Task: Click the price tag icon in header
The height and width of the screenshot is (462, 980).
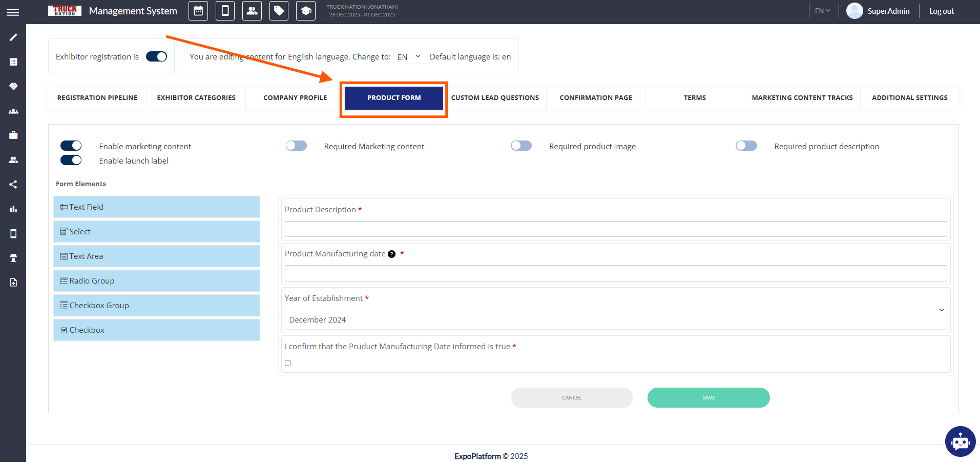Action: (279, 11)
